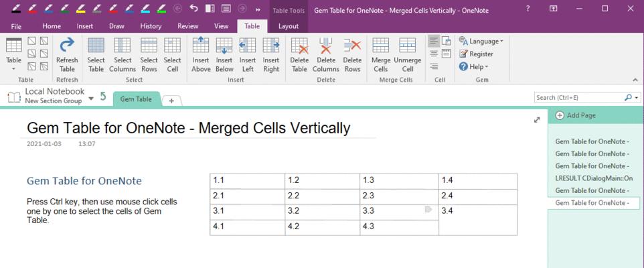Image resolution: width=644 pixels, height=268 pixels.
Task: Collapse the ribbon with the chevron
Action: click(x=635, y=80)
